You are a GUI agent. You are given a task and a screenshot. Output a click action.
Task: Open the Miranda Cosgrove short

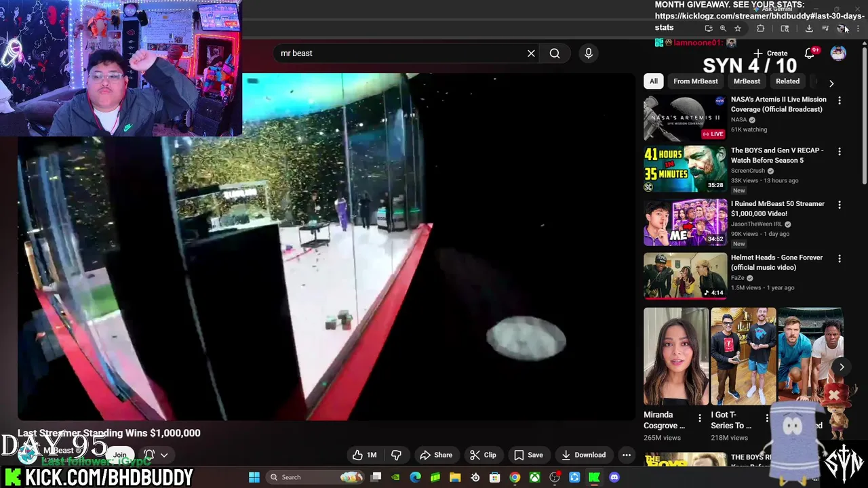pos(676,357)
